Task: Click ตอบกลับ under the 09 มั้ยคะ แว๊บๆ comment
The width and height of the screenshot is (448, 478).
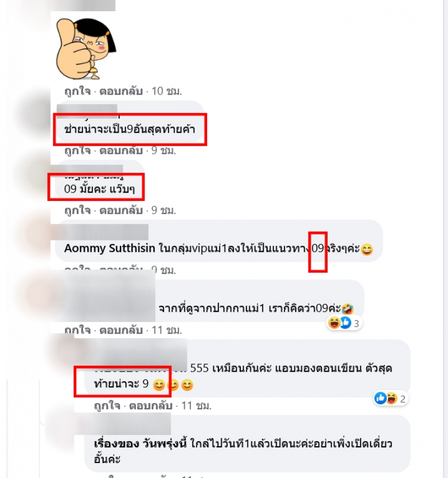Action: tap(121, 210)
